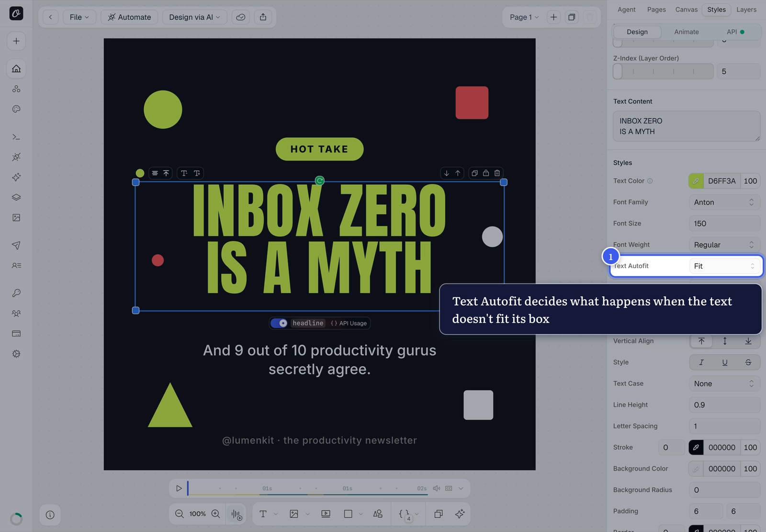Open the File dropdown menu
Viewport: 766px width, 532px height.
coord(79,17)
